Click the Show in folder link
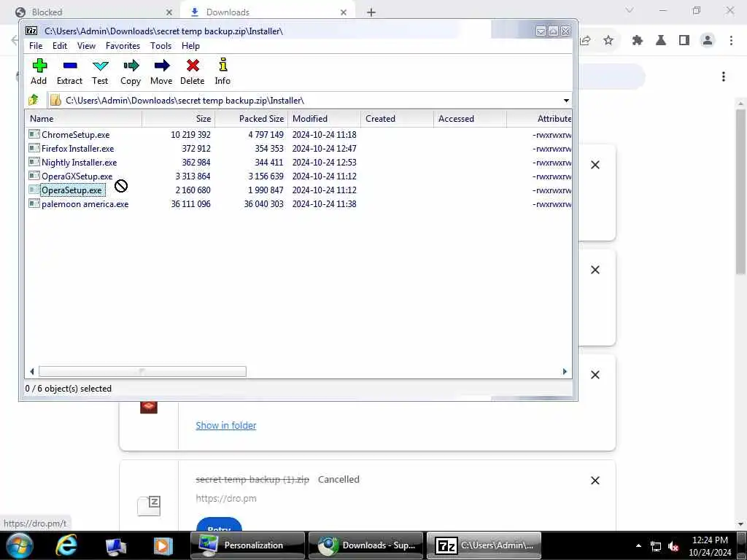Image resolution: width=747 pixels, height=560 pixels. pos(226,425)
